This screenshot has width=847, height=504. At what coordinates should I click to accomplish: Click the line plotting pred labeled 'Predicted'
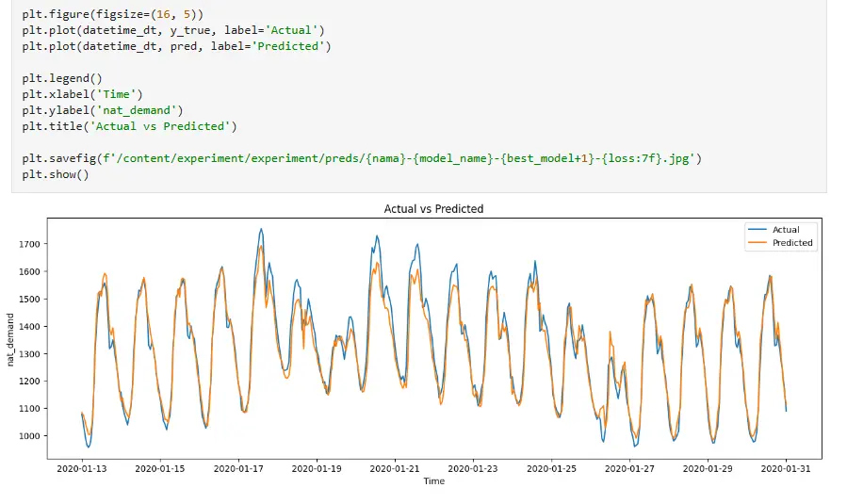(176, 46)
